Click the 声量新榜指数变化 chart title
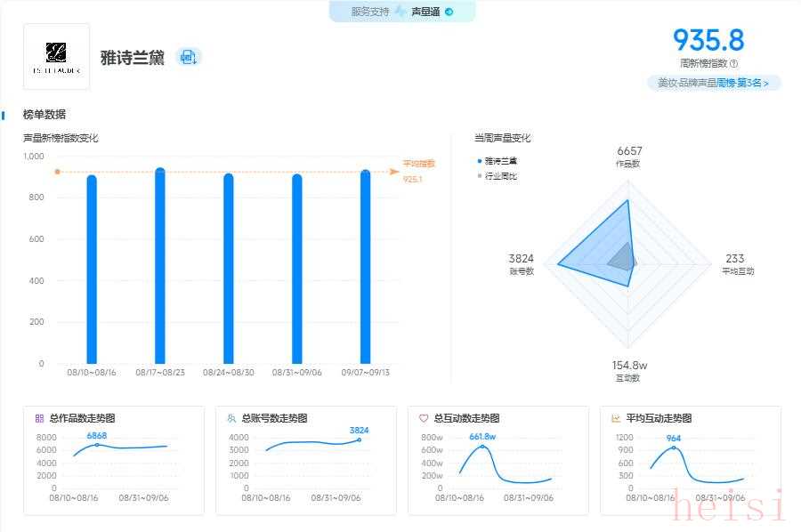The width and height of the screenshot is (801, 532). click(61, 138)
